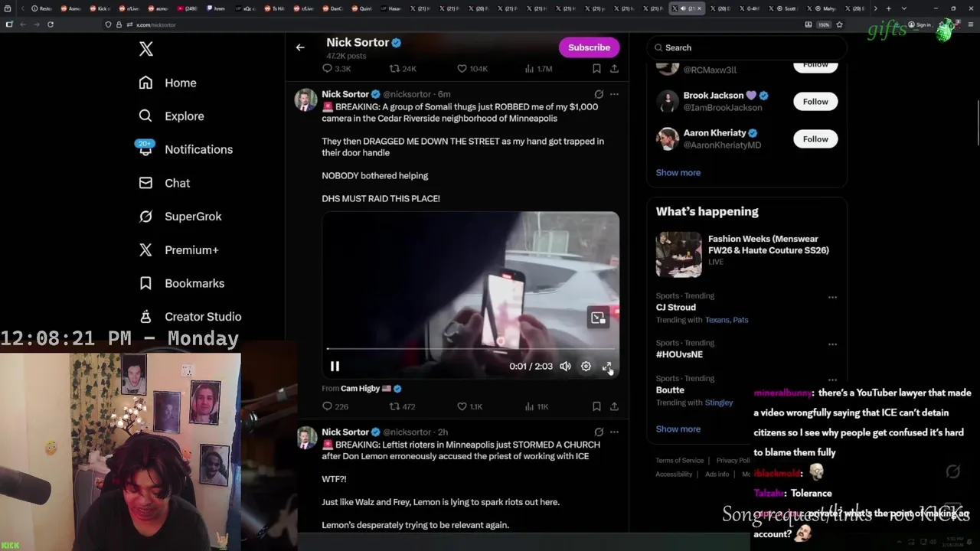The image size is (980, 551).
Task: Open more options for #HOUvsNE trend
Action: pyautogui.click(x=832, y=344)
